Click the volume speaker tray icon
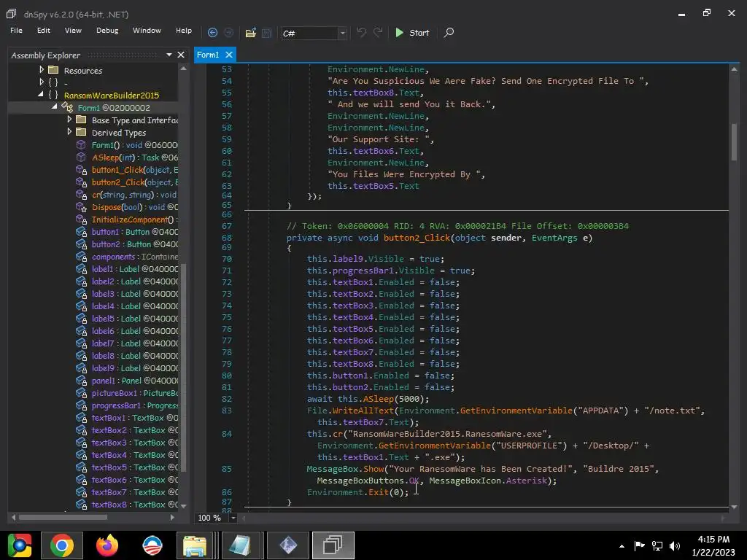This screenshot has width=747, height=560. click(675, 545)
